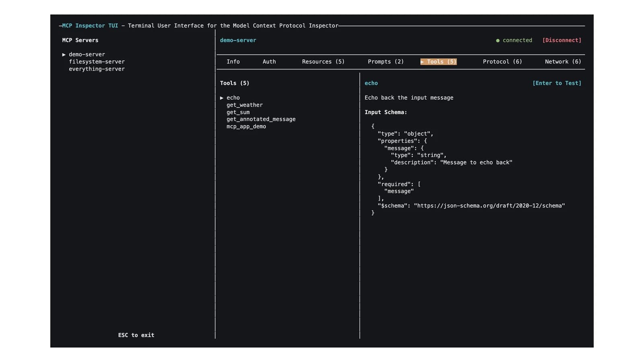Select everything-server in the server list
Image resolution: width=644 pixels, height=362 pixels.
[x=97, y=69]
